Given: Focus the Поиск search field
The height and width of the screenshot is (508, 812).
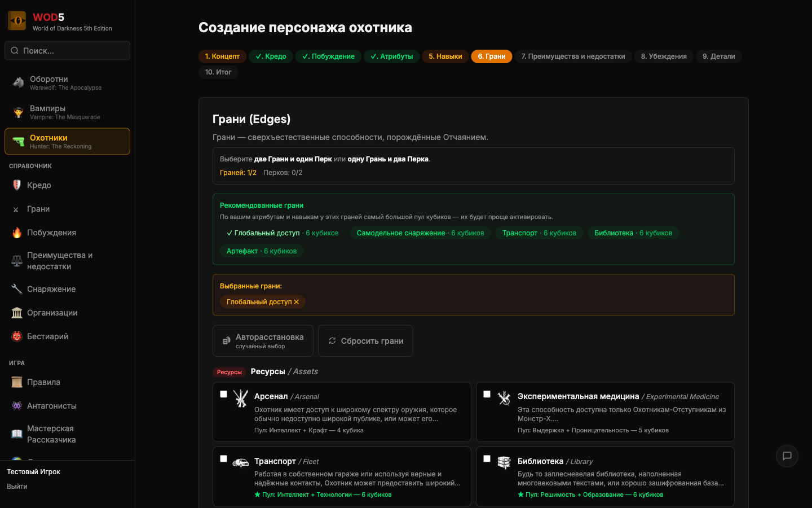Looking at the screenshot, I should point(67,51).
